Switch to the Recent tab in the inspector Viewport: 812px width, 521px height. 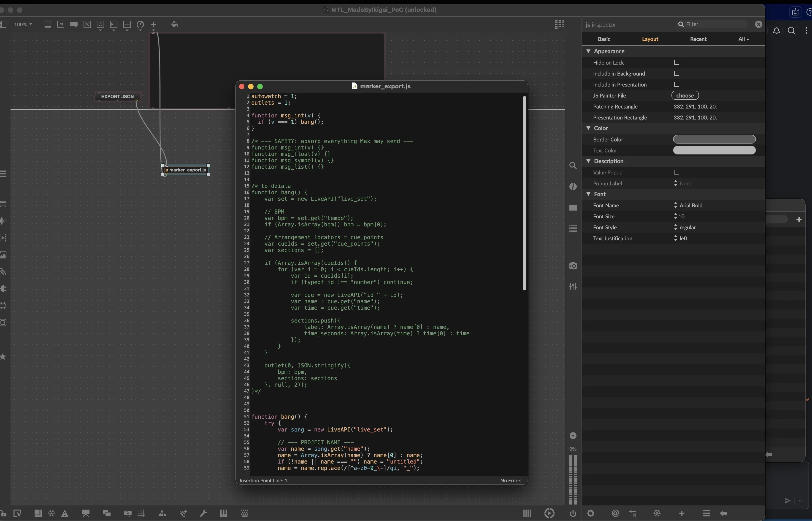(x=698, y=39)
